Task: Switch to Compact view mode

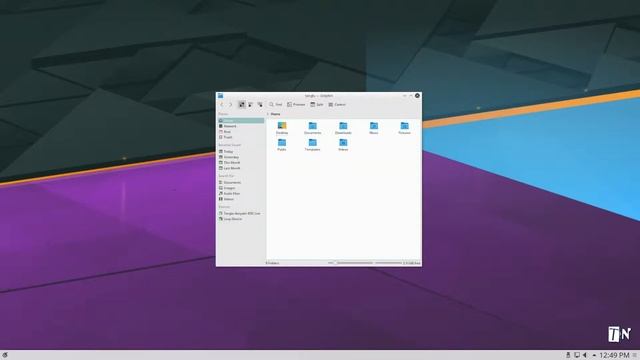Action: pos(251,105)
